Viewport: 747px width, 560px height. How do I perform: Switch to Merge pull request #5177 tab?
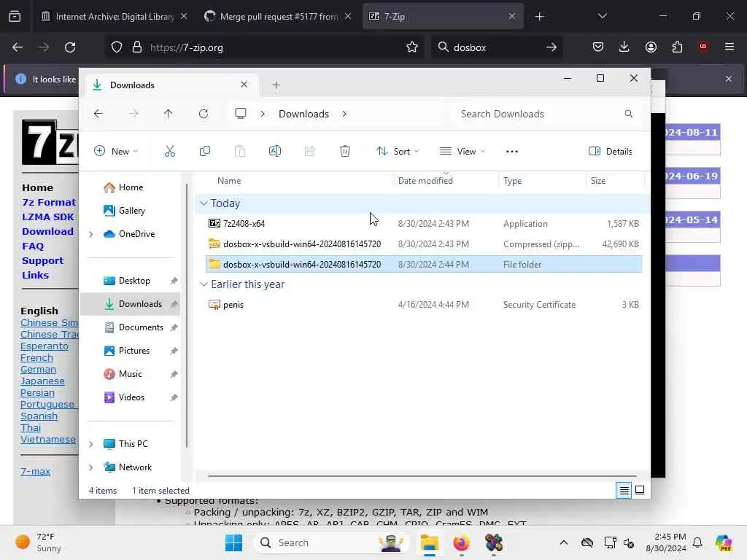click(x=279, y=17)
